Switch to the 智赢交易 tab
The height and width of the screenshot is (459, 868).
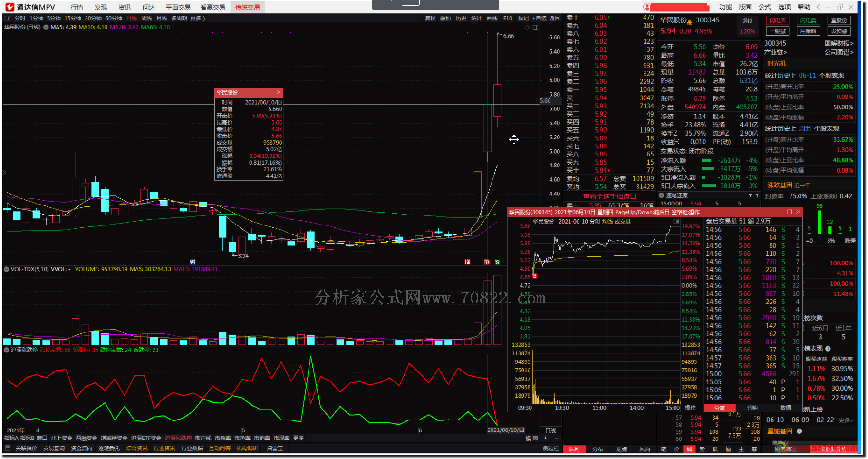pyautogui.click(x=213, y=7)
